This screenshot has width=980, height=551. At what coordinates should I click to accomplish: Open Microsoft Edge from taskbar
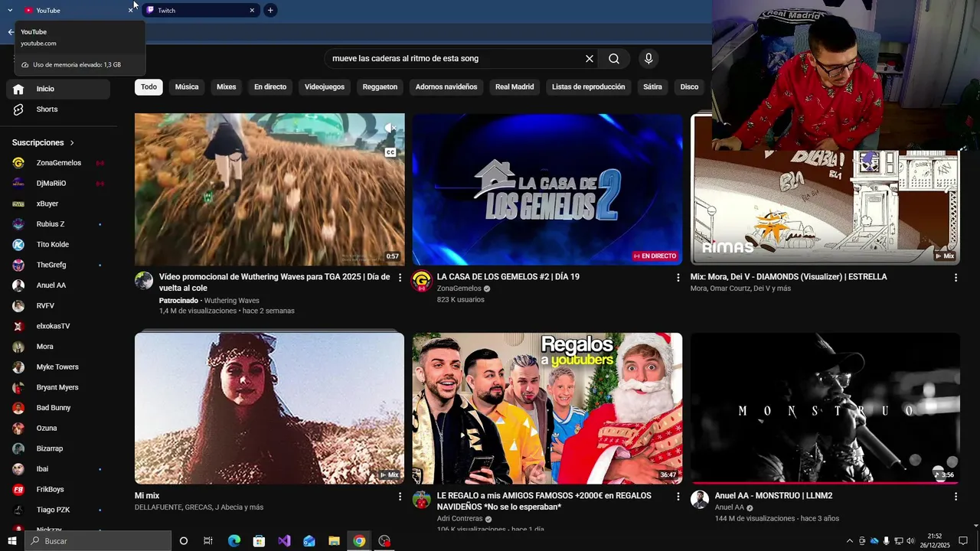[234, 541]
